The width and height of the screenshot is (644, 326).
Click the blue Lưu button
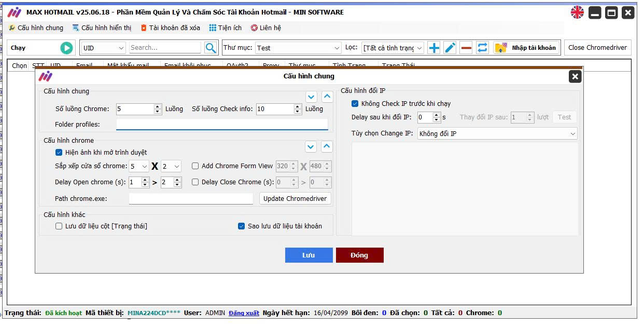(x=309, y=255)
